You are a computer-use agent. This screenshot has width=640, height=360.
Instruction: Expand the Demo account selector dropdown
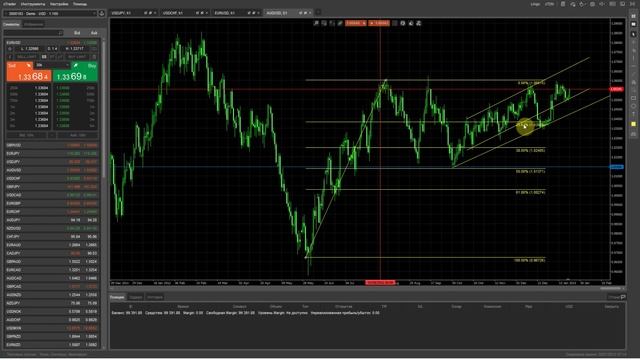point(50,13)
